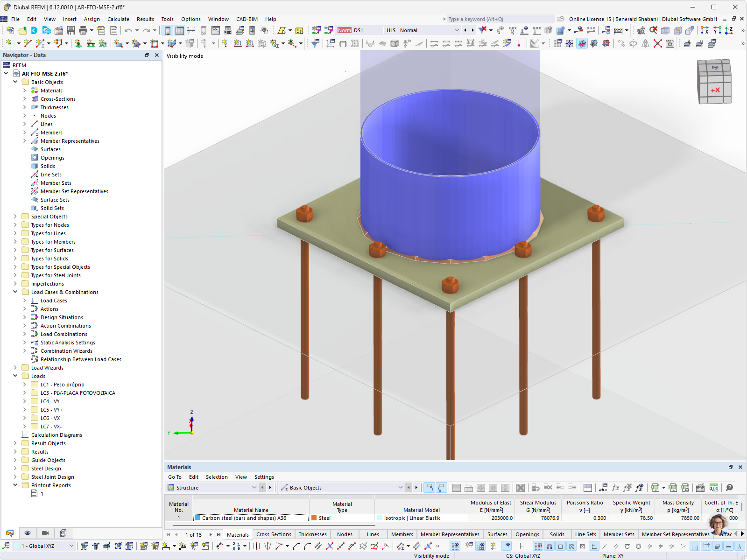Click the fx formula icon in Materials toolbar
Screen dimensions: 747x560
point(615,488)
